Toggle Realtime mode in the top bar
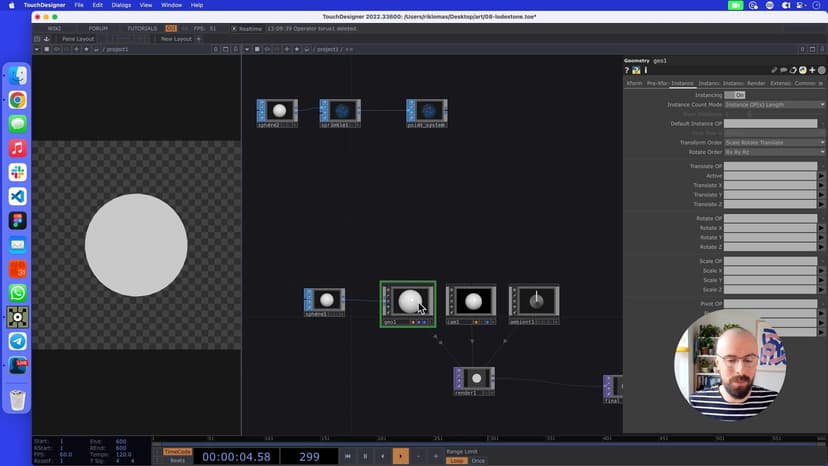828x466 pixels. tap(248, 28)
